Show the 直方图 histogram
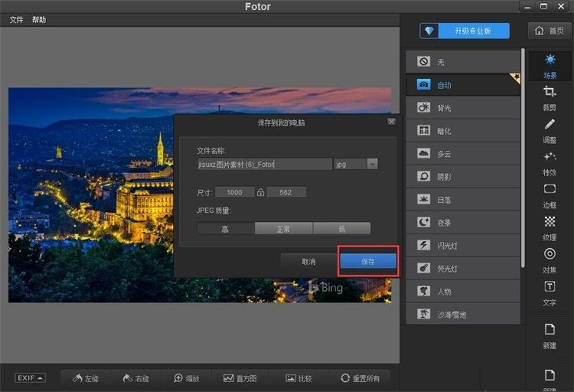The image size is (574, 392). coord(240,378)
